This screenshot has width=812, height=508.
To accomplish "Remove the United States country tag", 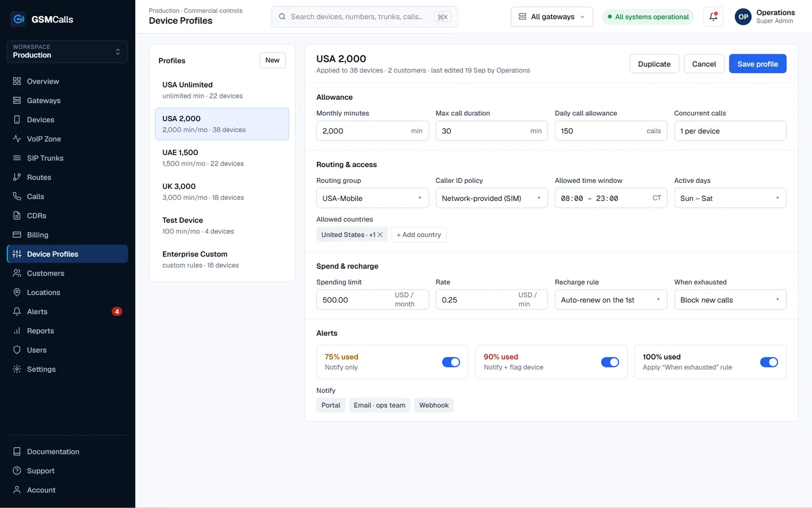I will [380, 235].
